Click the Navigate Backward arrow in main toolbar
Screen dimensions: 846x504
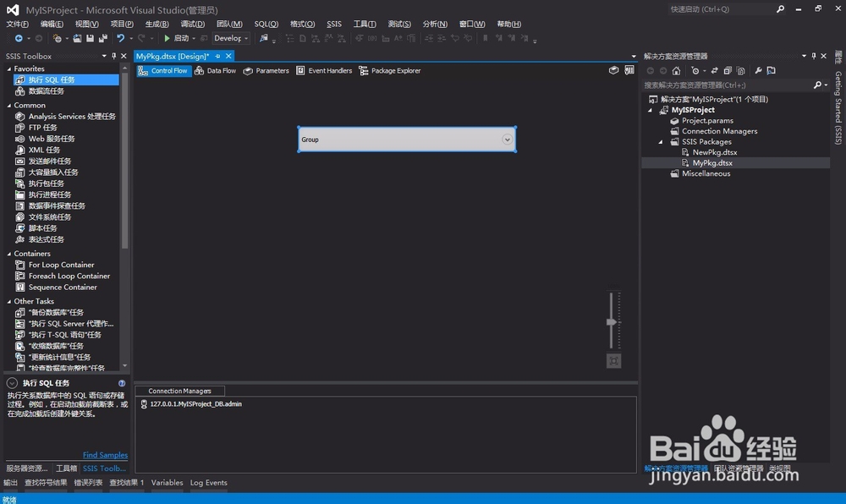[19, 38]
